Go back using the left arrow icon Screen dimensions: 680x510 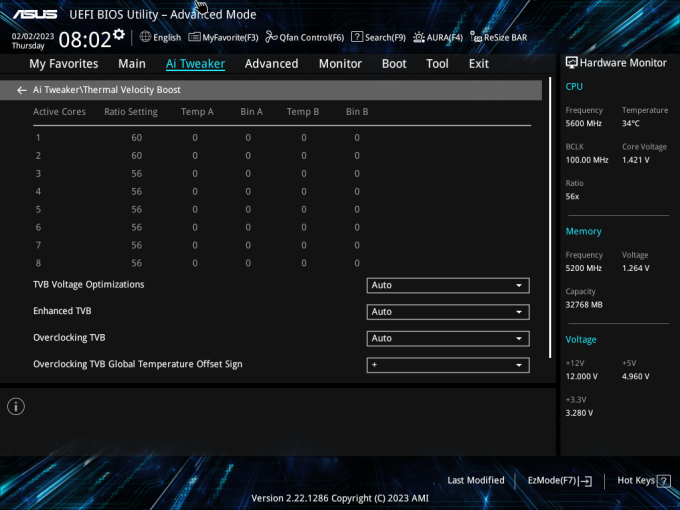21,90
